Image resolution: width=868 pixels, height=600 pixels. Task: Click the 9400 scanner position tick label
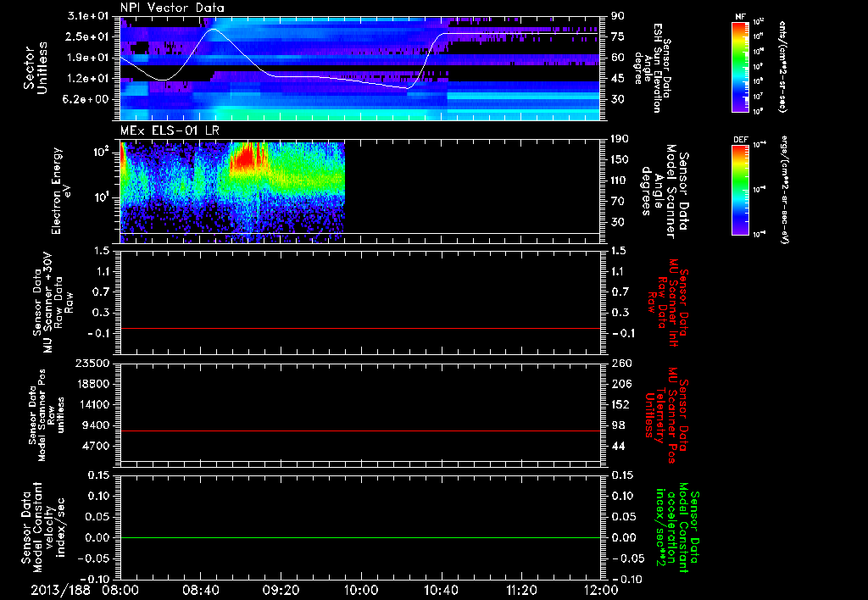tap(96, 425)
